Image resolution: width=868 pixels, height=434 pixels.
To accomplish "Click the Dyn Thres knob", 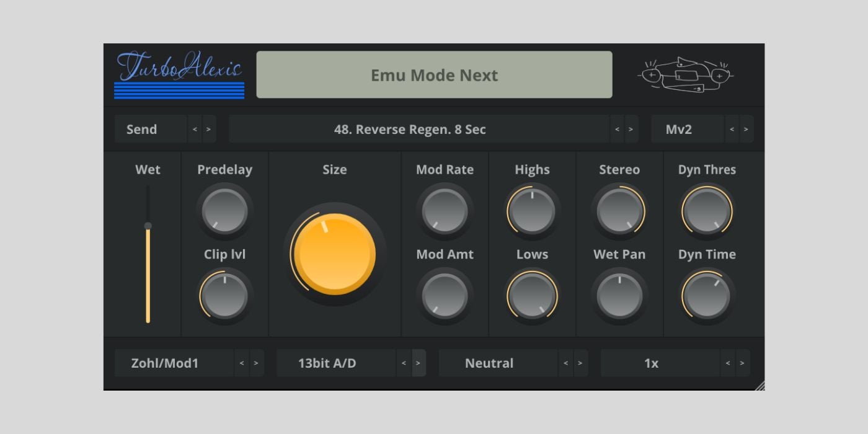I will point(707,211).
